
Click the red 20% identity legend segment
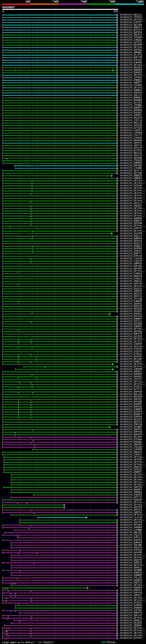16,4
